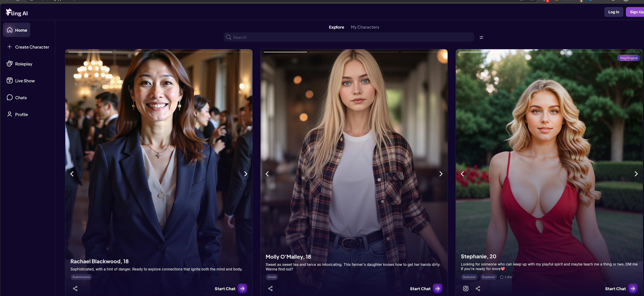Click the Fling AI logo
Screen dimensions: 644x296
coord(17,12)
